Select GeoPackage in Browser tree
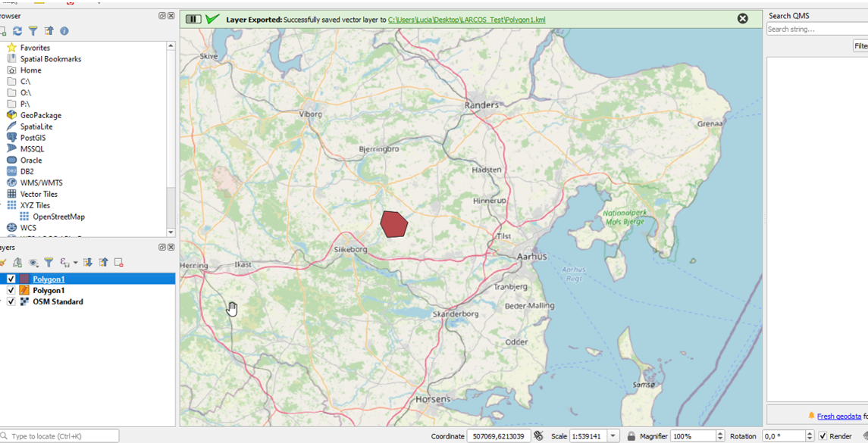The image size is (868, 443). coord(41,116)
